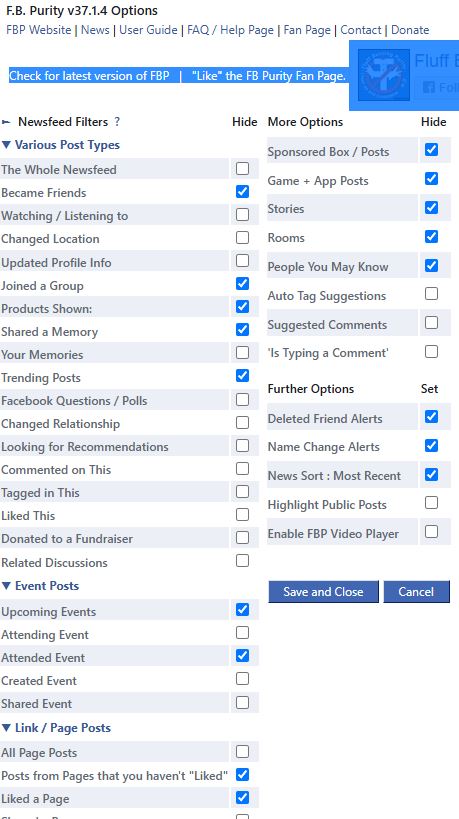The width and height of the screenshot is (459, 819).
Task: Tick the Auto Tag Suggestions checkbox
Action: coord(431,294)
